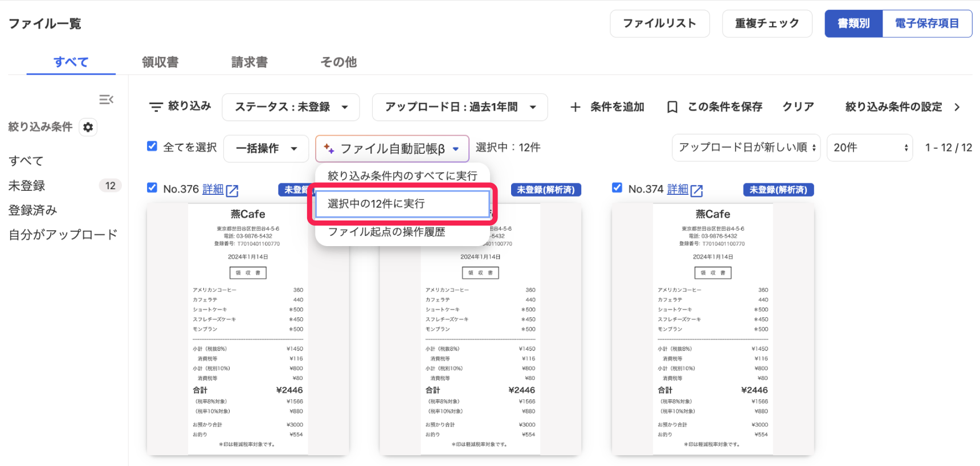Open the No.376 details external link icon
The width and height of the screenshot is (980, 466).
click(232, 190)
